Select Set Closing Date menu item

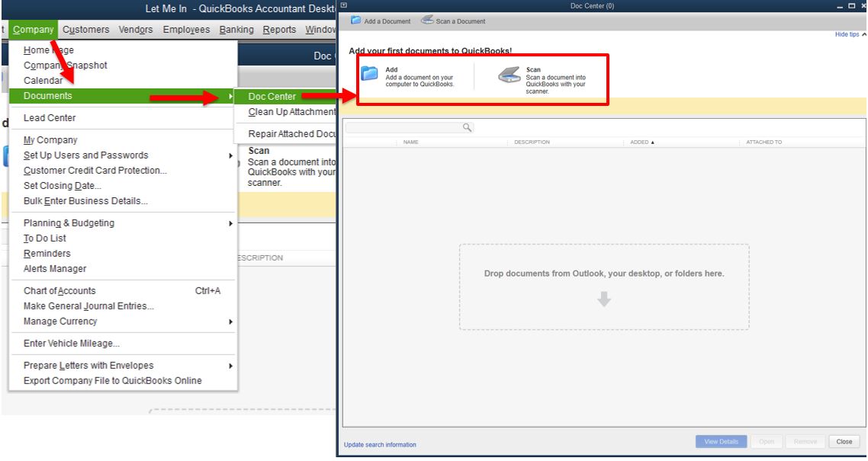coord(62,186)
